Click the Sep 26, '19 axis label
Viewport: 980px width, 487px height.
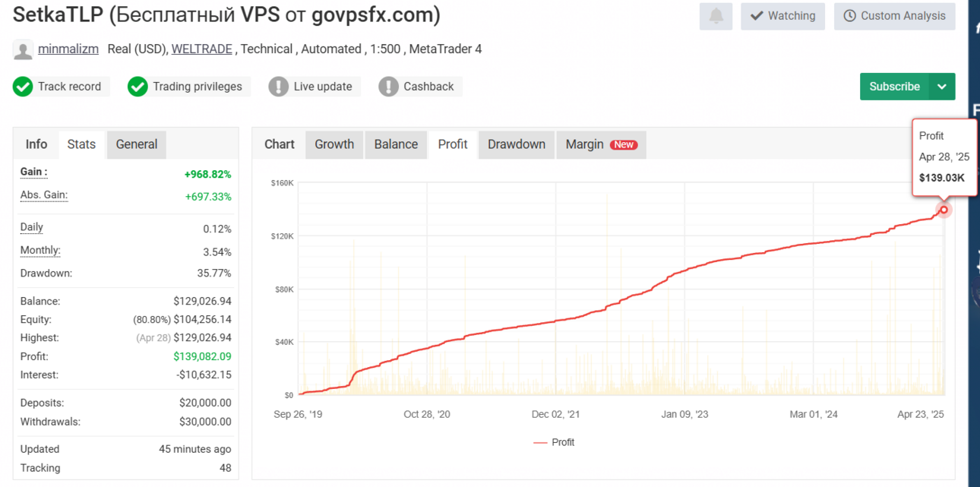(298, 414)
